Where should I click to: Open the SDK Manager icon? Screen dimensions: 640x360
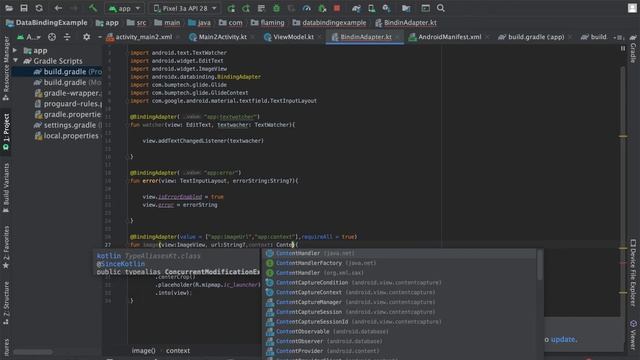387,8
